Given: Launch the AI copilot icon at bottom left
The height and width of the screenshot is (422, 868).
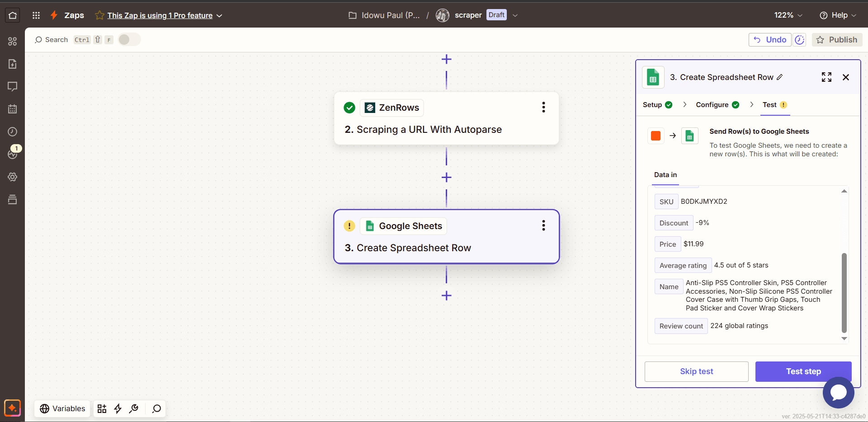Looking at the screenshot, I should click(x=12, y=408).
